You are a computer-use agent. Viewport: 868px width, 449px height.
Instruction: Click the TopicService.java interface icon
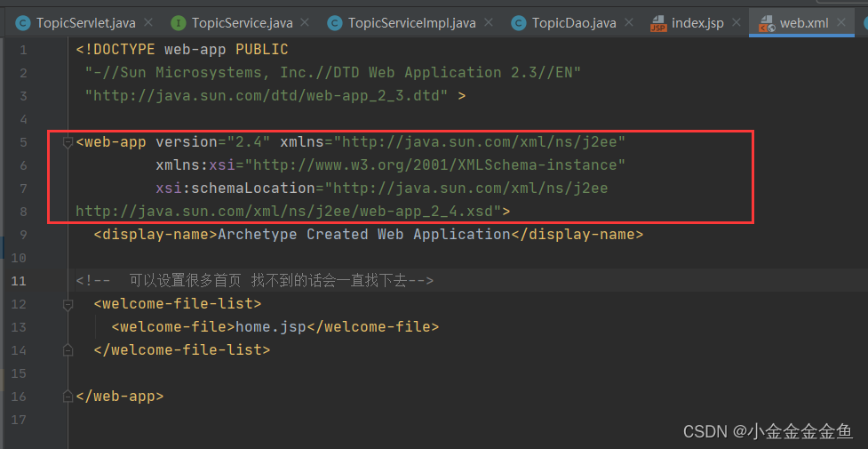click(x=179, y=23)
